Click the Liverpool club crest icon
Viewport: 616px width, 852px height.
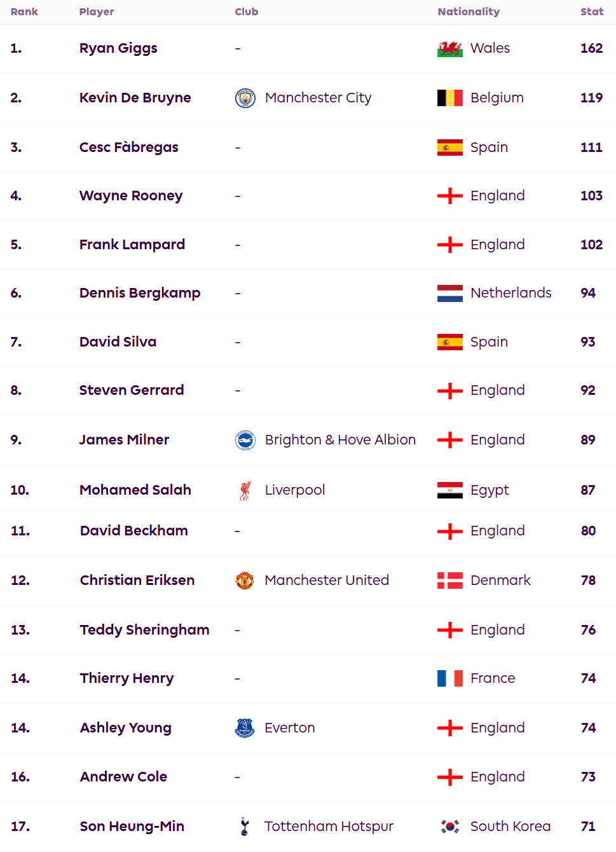click(245, 490)
